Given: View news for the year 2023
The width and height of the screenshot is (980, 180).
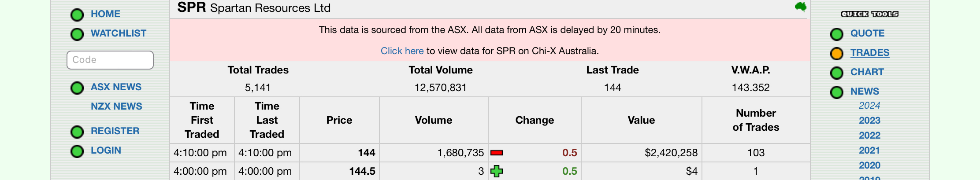Looking at the screenshot, I should [869, 121].
